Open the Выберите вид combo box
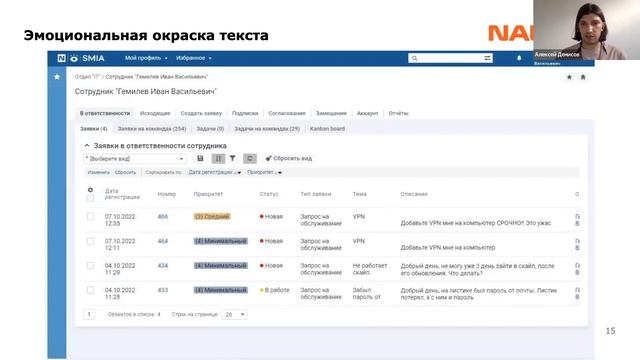Image resolution: width=640 pixels, height=360 pixels. (135, 159)
